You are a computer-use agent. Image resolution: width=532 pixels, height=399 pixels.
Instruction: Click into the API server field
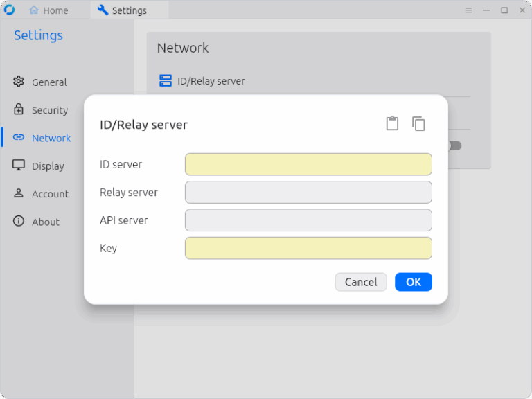(308, 220)
